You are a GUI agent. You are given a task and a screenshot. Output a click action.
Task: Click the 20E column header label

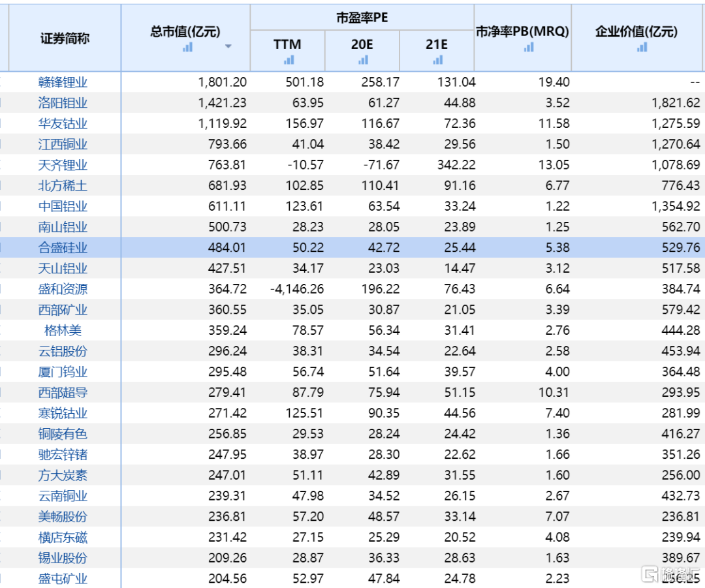362,44
